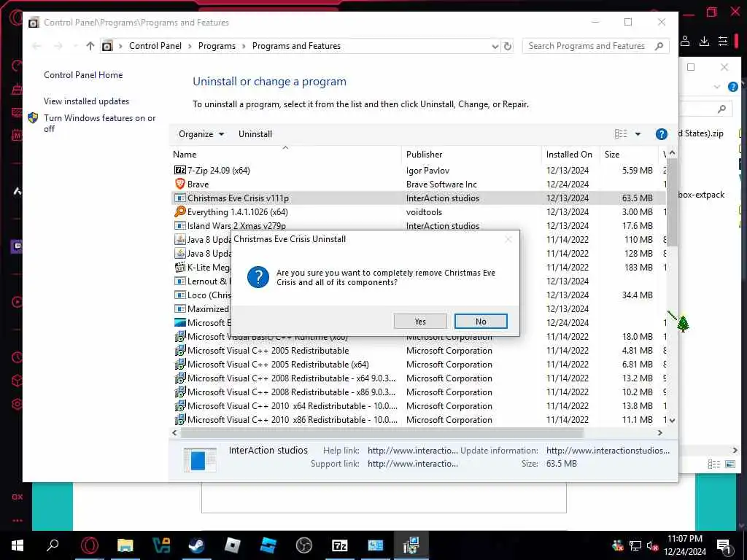Screen dimensions: 747x560
Task: Click the refresh address bar button
Action: [508, 46]
